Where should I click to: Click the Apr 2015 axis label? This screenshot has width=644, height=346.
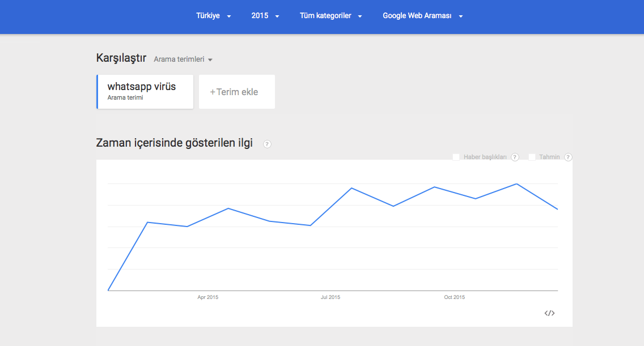click(207, 297)
